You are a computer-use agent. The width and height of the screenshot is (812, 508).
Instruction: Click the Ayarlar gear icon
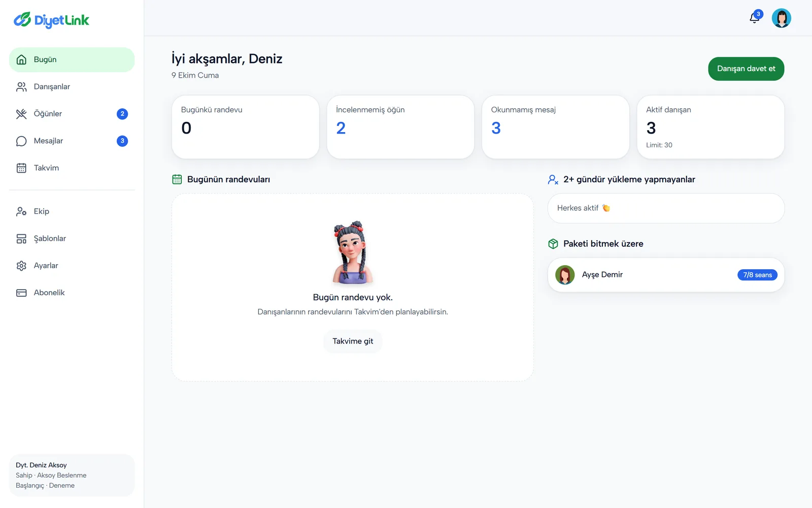pos(21,266)
